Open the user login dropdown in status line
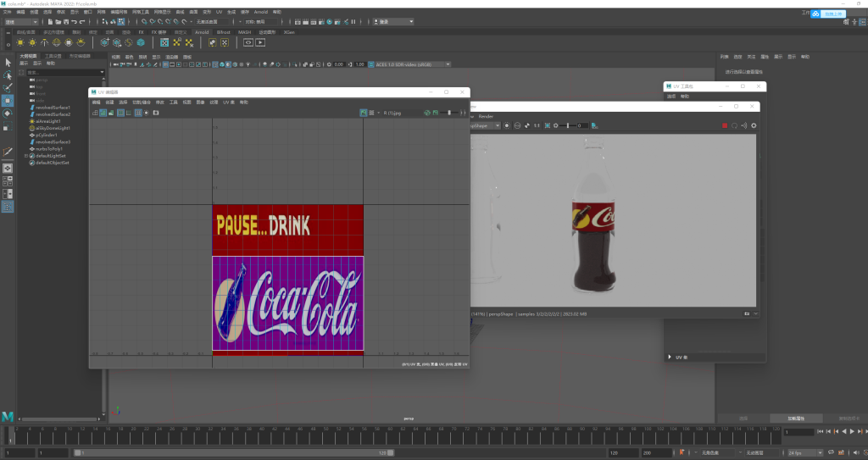The image size is (868, 460). coord(393,21)
